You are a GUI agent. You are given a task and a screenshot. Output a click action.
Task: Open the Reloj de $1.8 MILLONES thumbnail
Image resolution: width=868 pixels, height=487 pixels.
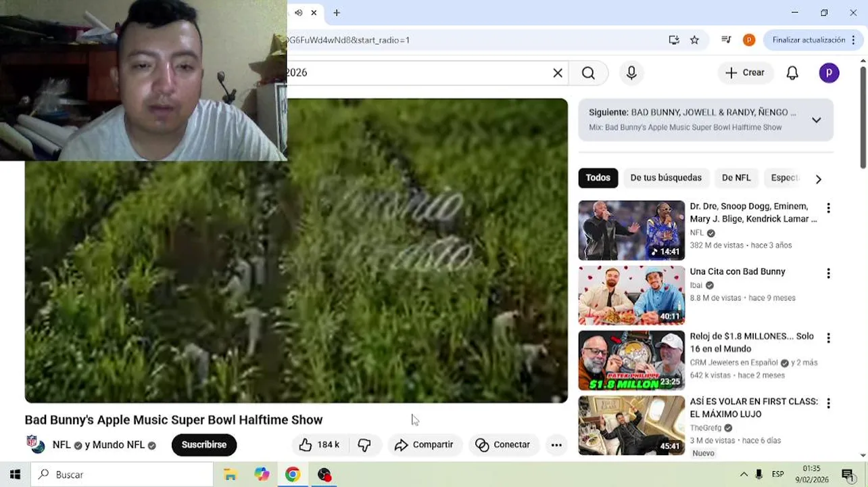(631, 361)
